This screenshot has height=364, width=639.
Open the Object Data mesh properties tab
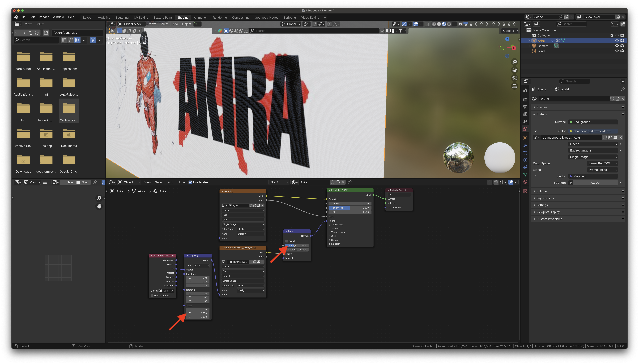click(525, 175)
